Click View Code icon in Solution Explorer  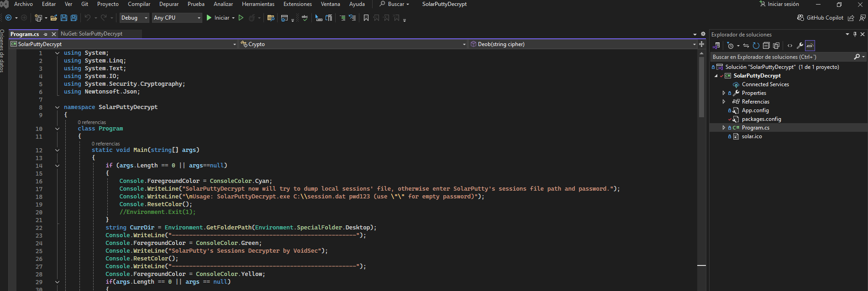pos(790,46)
